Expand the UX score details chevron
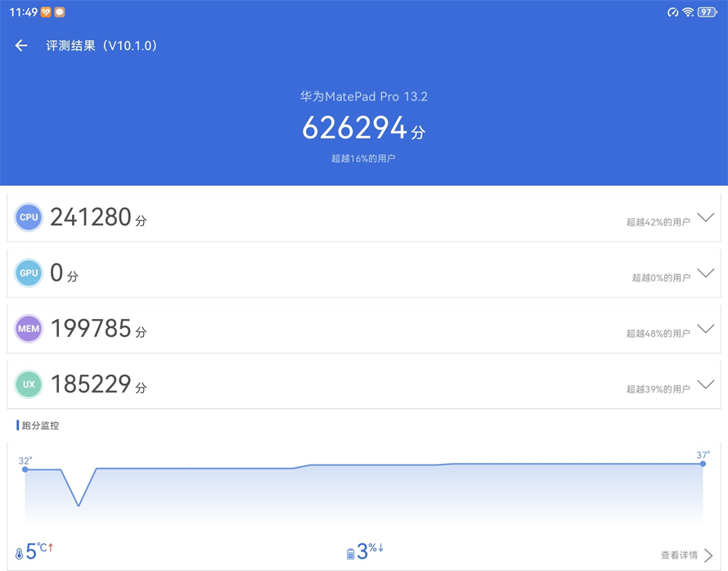Image resolution: width=728 pixels, height=571 pixels. coord(706,384)
